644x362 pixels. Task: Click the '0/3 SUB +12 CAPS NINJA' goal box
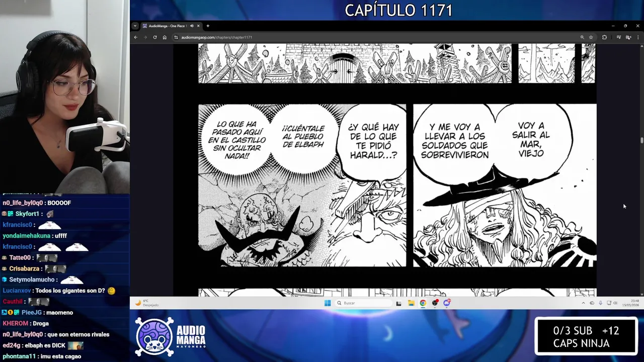pyautogui.click(x=586, y=337)
